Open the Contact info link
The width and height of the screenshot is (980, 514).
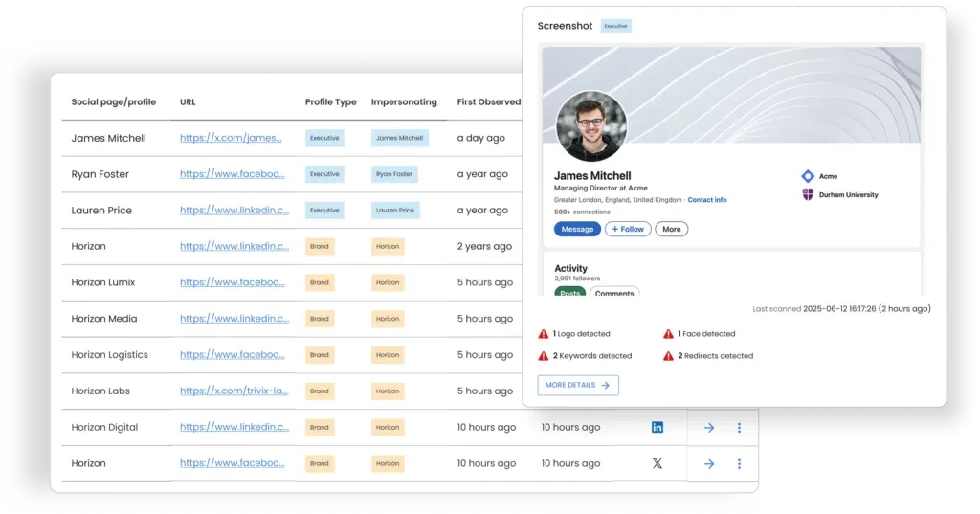coord(707,200)
